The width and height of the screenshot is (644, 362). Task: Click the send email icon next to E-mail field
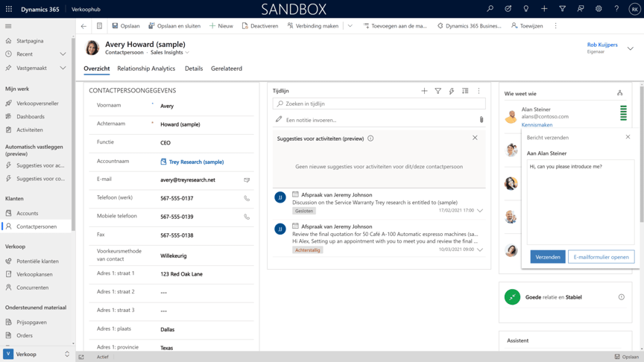click(247, 180)
